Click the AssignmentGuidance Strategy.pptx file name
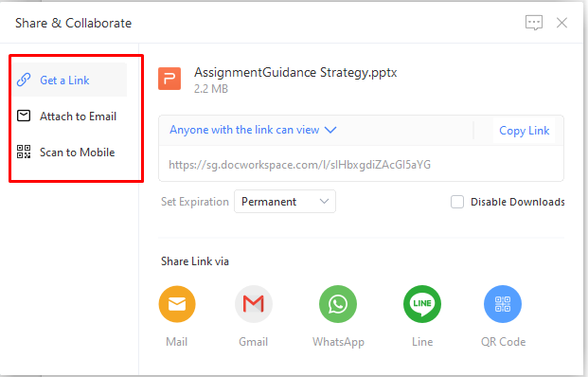This screenshot has width=588, height=377. click(295, 72)
